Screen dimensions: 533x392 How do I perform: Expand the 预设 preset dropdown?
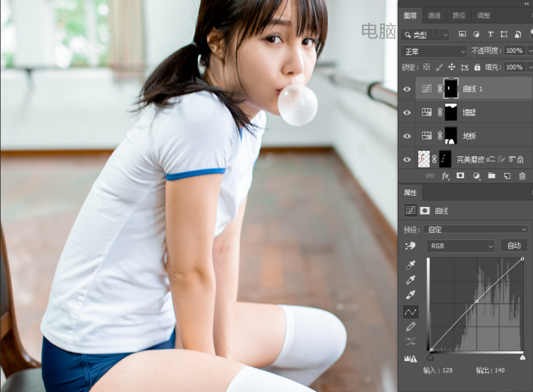point(477,229)
